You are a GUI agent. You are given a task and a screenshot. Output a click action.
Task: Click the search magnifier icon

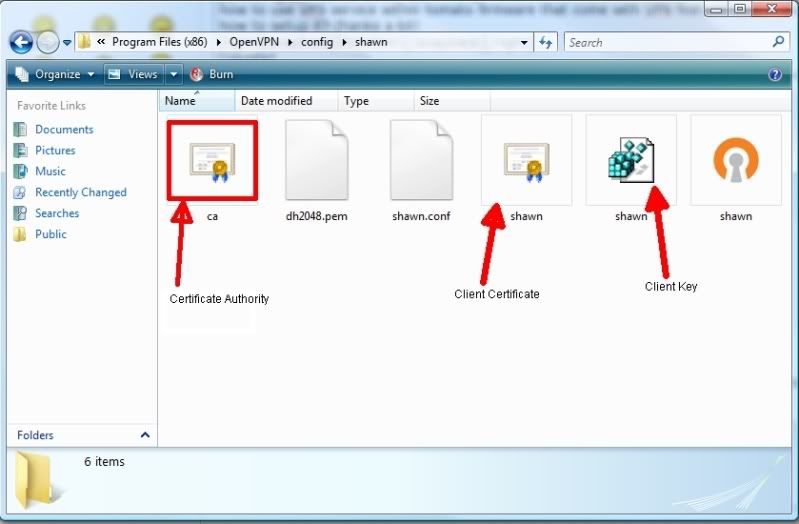(x=778, y=42)
